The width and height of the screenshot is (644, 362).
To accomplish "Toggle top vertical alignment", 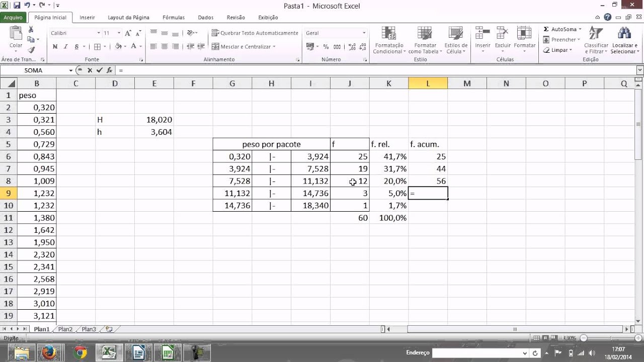I will coord(153,33).
